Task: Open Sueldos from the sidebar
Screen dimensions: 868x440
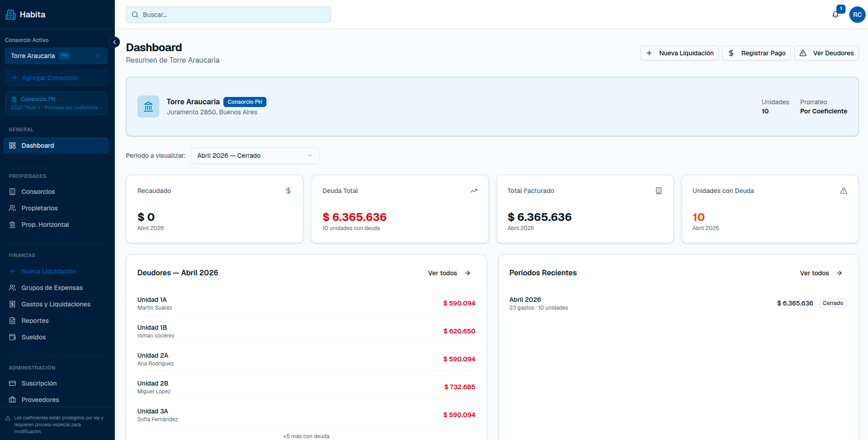Action: (56, 337)
